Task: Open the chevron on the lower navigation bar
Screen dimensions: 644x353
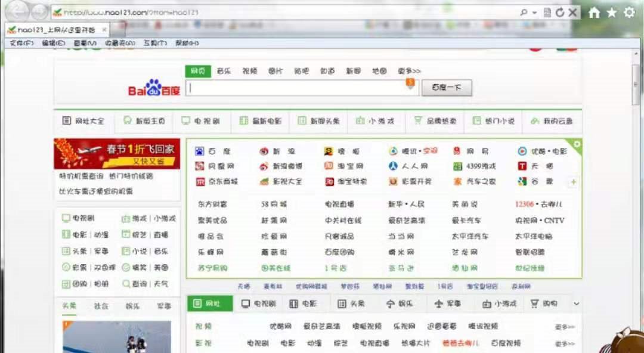Action: [575, 303]
